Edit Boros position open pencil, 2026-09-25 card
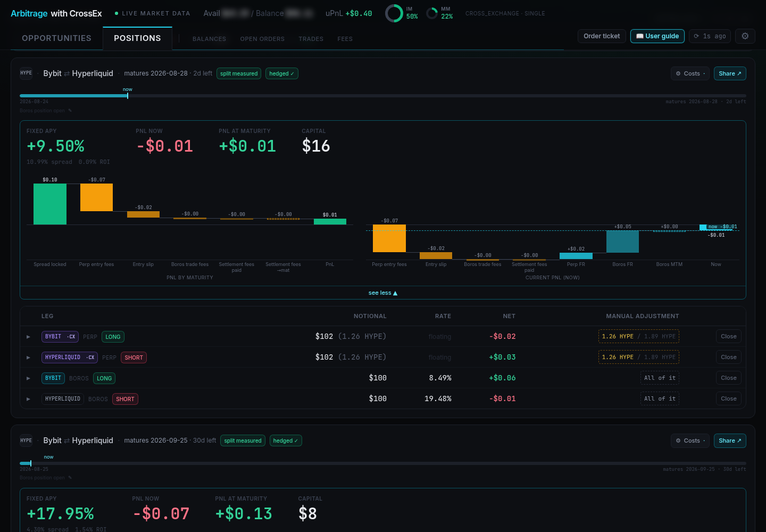The image size is (766, 532). [x=70, y=478]
